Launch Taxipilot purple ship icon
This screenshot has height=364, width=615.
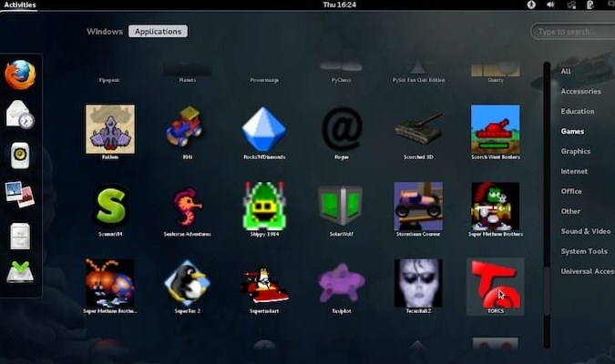[341, 283]
